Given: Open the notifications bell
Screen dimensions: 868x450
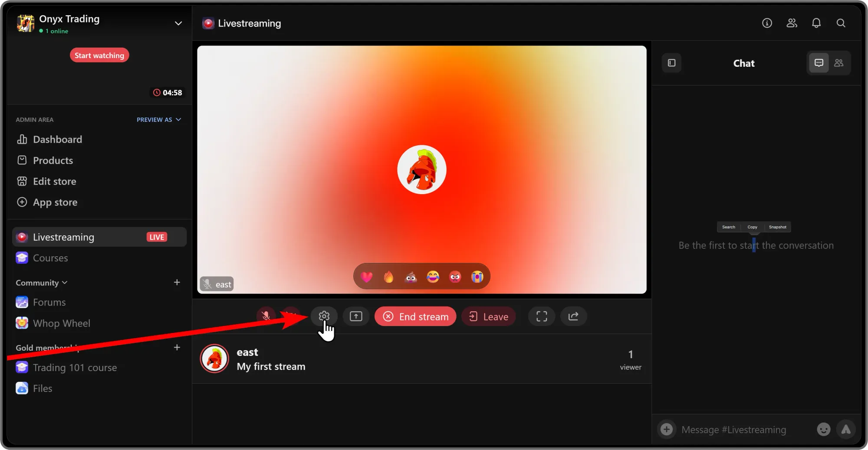Looking at the screenshot, I should pos(816,23).
